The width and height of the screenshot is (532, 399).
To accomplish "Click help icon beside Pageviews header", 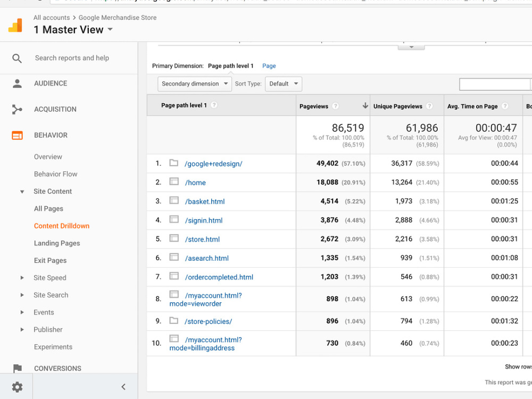I will [335, 106].
